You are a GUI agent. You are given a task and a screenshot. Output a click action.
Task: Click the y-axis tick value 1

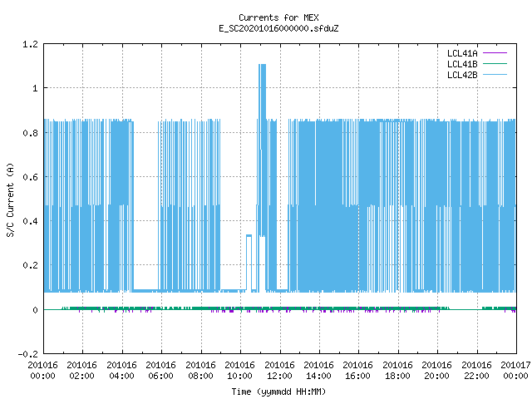coord(35,89)
